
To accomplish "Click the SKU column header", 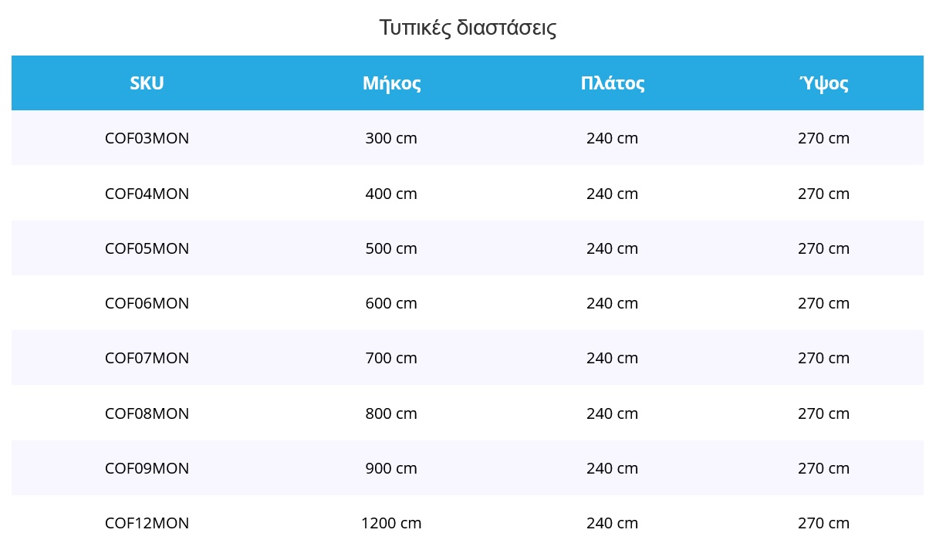I will pos(147,83).
